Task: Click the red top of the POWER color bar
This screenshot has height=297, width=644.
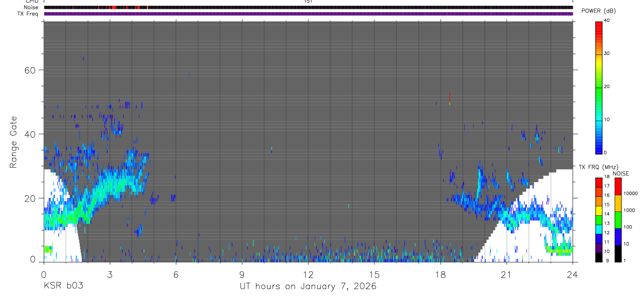Action: [x=599, y=25]
